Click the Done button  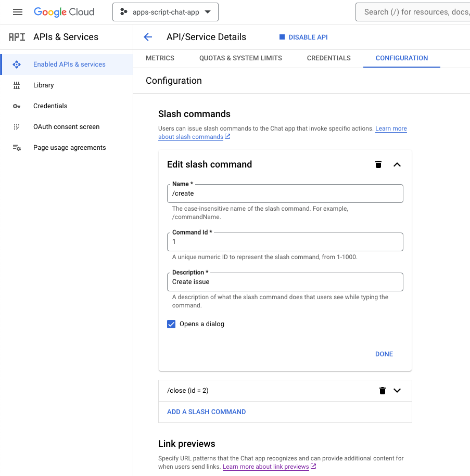[384, 354]
